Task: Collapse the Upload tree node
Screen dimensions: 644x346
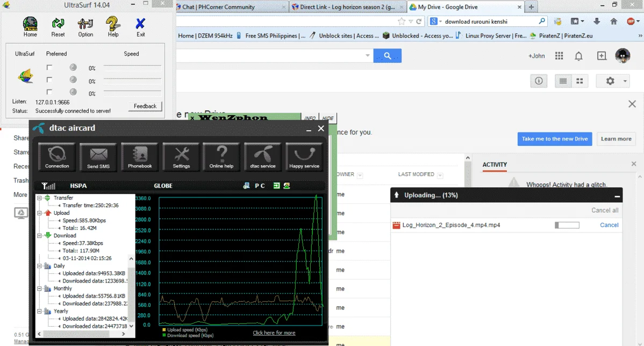Action: point(39,213)
